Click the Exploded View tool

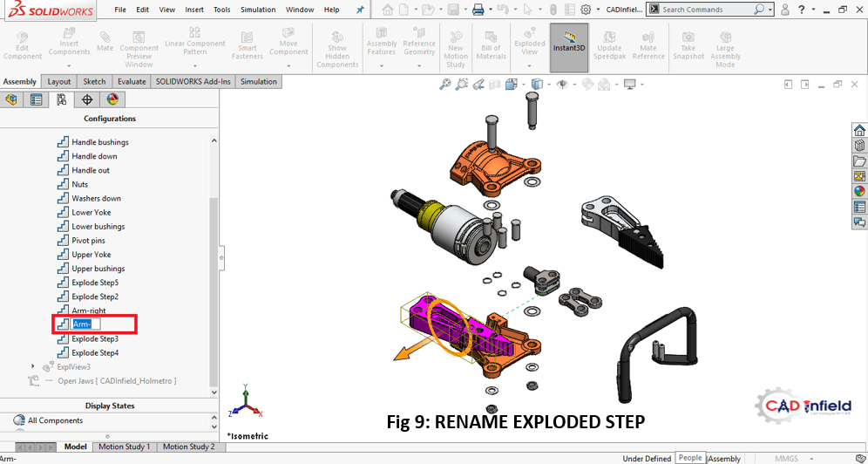[529, 42]
